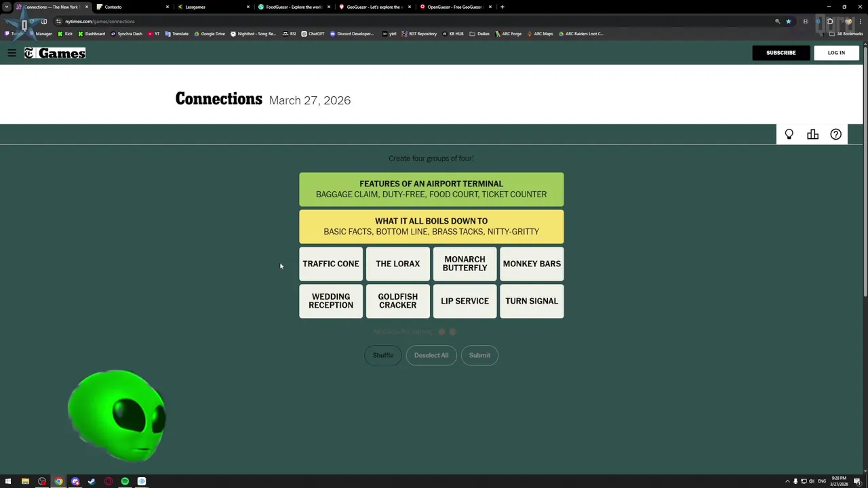Image resolution: width=868 pixels, height=488 pixels.
Task: Select the MONARCH BUTTERFLY tile
Action: (x=465, y=264)
